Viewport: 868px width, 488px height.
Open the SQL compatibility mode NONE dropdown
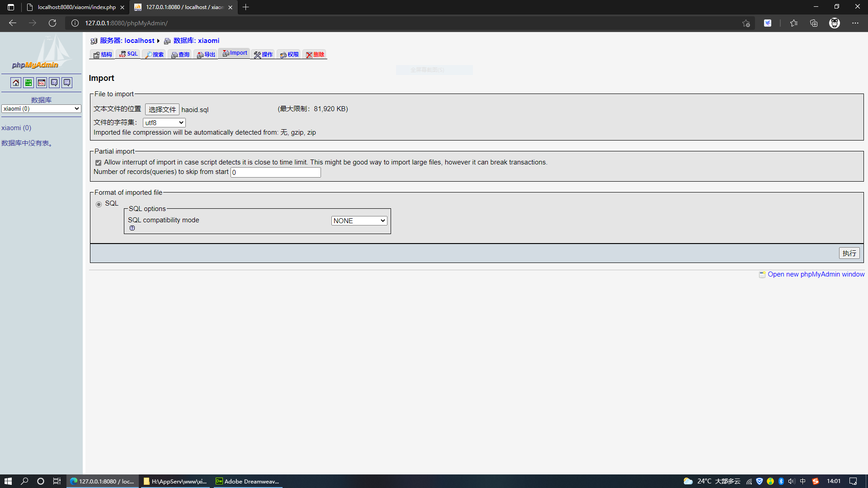pyautogui.click(x=359, y=221)
